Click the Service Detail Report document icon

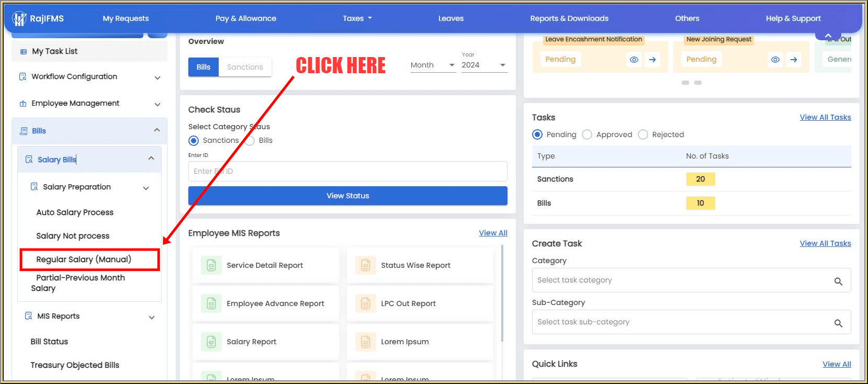pos(211,265)
